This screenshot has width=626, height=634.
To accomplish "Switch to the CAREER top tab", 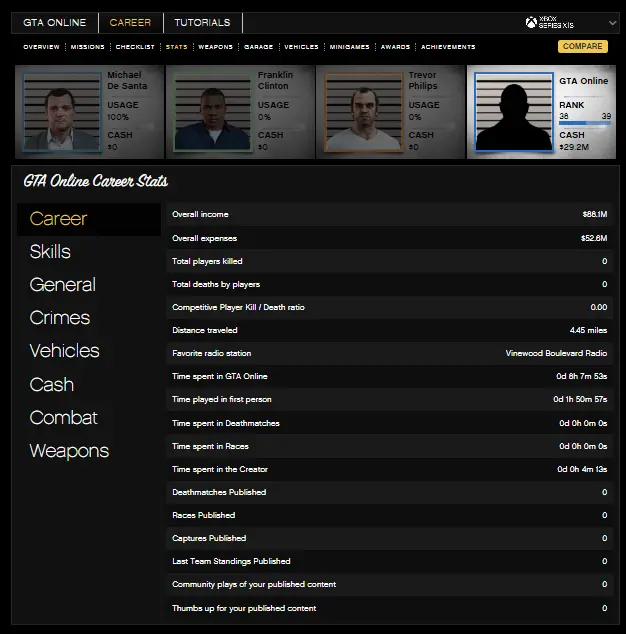I will coord(130,23).
